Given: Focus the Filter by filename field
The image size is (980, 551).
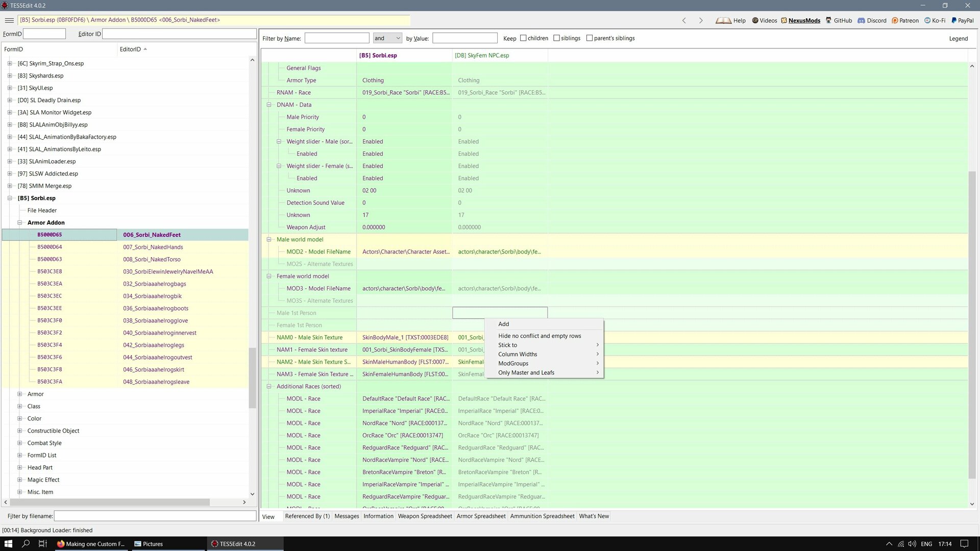Looking at the screenshot, I should tap(155, 516).
